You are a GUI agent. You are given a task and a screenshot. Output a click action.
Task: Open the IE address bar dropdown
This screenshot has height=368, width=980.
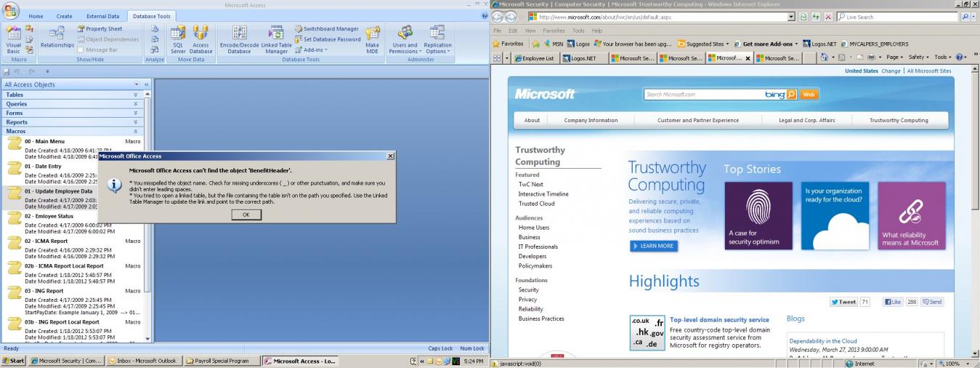tap(792, 17)
